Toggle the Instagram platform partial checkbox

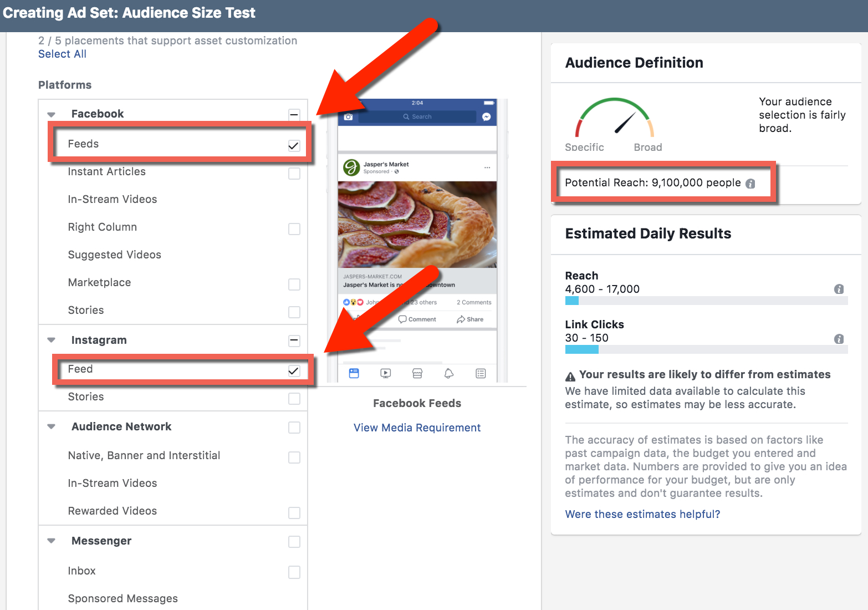(294, 341)
